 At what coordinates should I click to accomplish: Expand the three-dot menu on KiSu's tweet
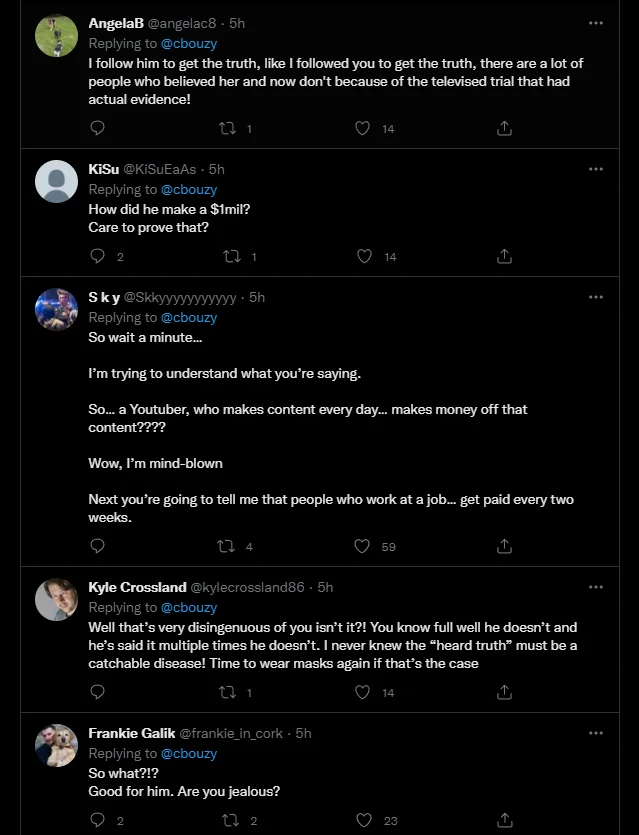coord(596,169)
